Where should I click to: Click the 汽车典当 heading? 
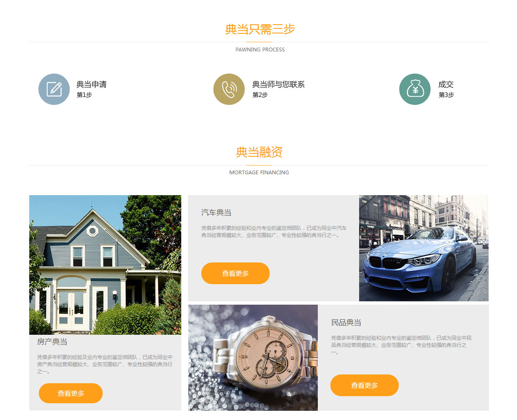[216, 213]
